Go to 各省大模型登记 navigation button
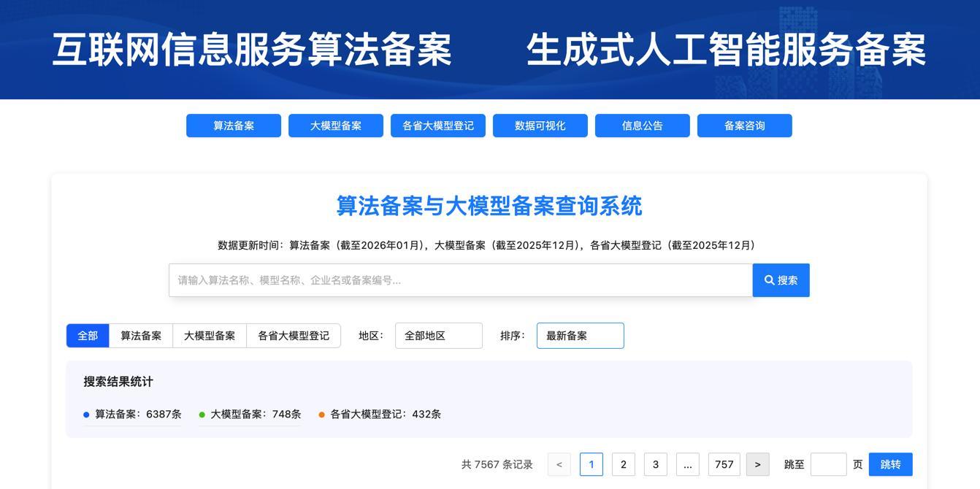Image resolution: width=980 pixels, height=489 pixels. point(438,126)
